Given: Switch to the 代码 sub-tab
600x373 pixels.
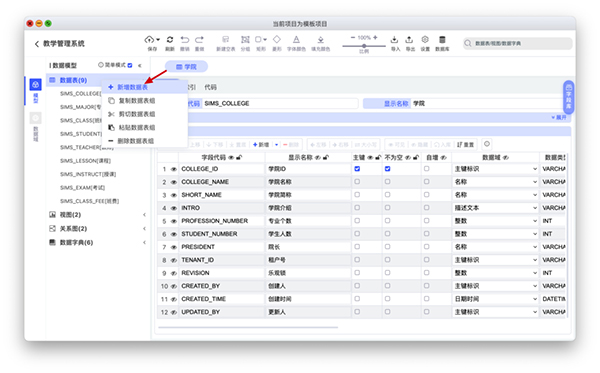Looking at the screenshot, I should pyautogui.click(x=210, y=87).
